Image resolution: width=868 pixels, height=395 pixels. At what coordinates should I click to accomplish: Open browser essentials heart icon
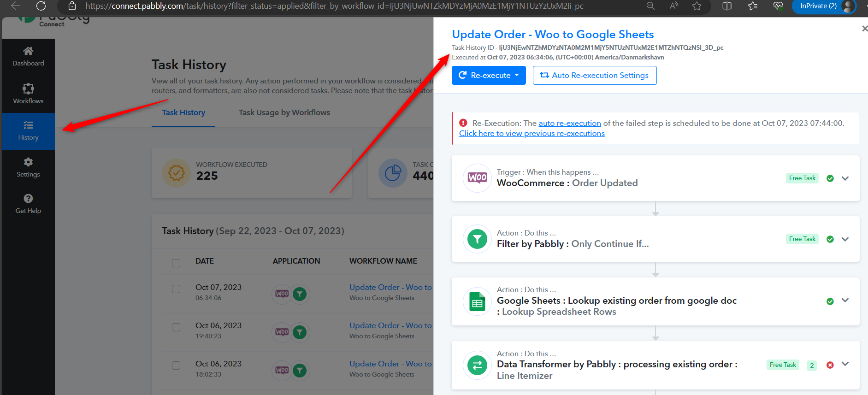tap(778, 6)
